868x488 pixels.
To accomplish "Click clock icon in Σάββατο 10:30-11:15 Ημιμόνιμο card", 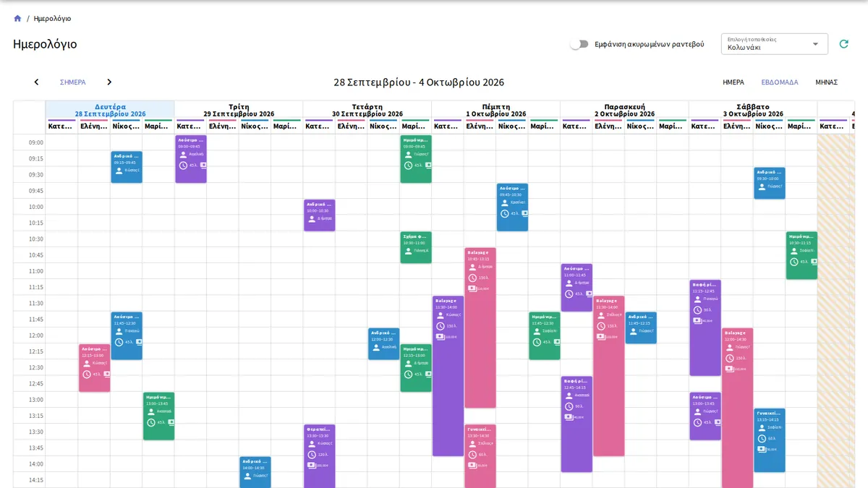I will click(794, 262).
